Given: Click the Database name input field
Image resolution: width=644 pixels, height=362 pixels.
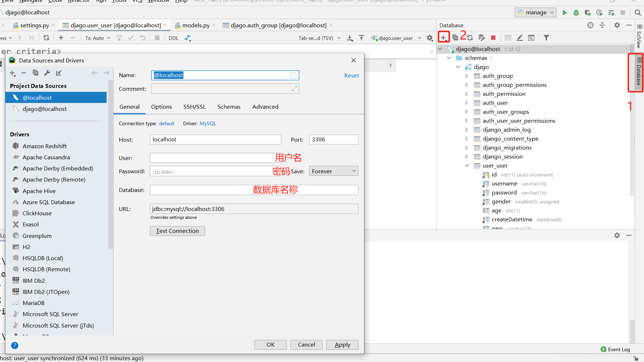Looking at the screenshot, I should (x=254, y=190).
